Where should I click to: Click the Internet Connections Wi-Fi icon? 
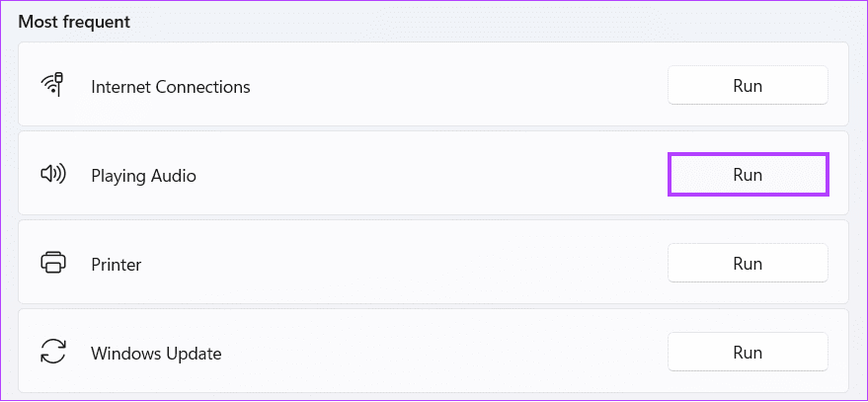tap(53, 85)
